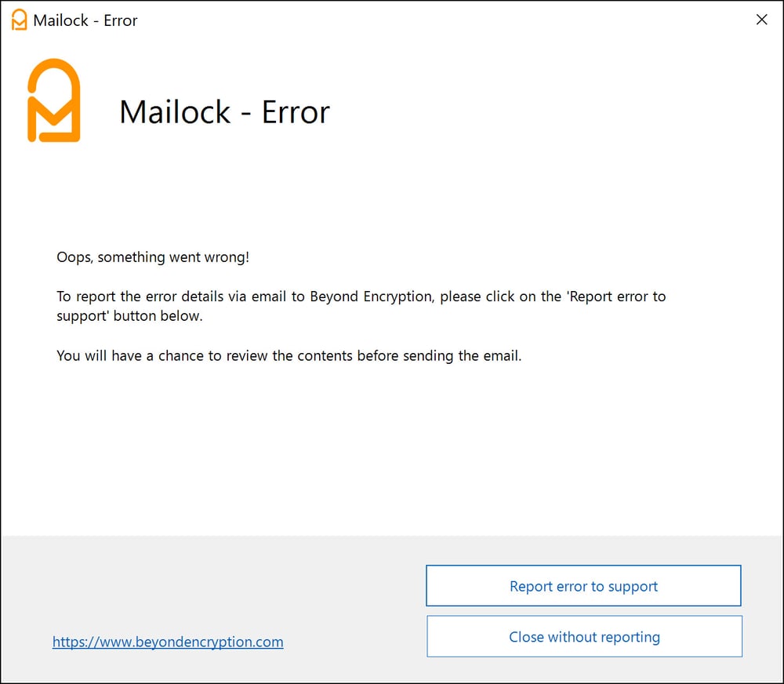Click the Mailock emblem above the error text
Screen dimensions: 784x684
point(53,100)
